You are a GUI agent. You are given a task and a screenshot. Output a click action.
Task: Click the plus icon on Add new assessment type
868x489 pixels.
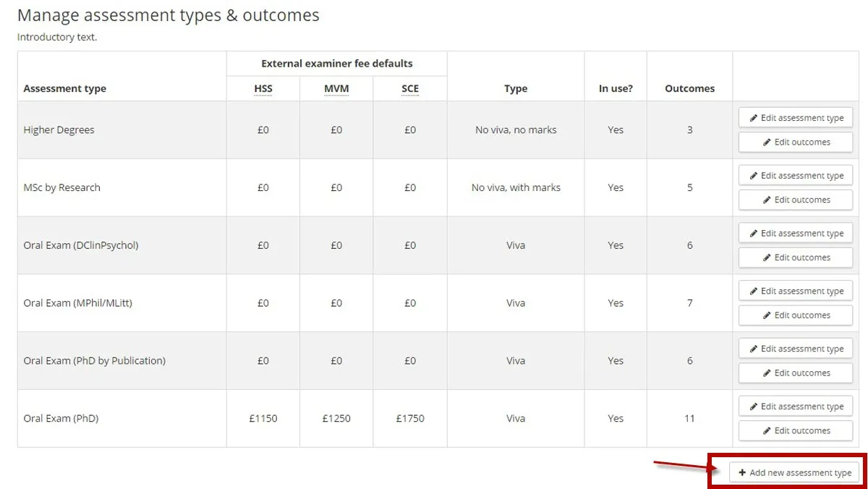[743, 472]
